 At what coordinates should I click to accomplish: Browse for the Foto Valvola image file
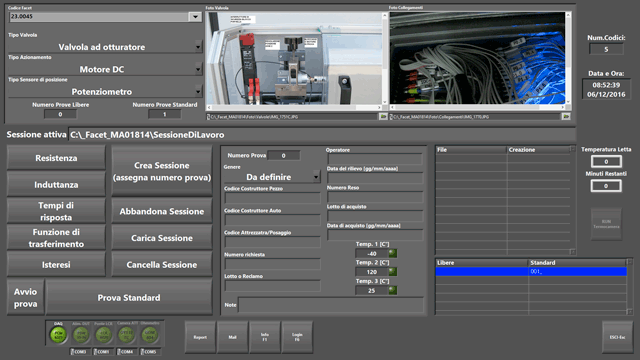tap(383, 117)
